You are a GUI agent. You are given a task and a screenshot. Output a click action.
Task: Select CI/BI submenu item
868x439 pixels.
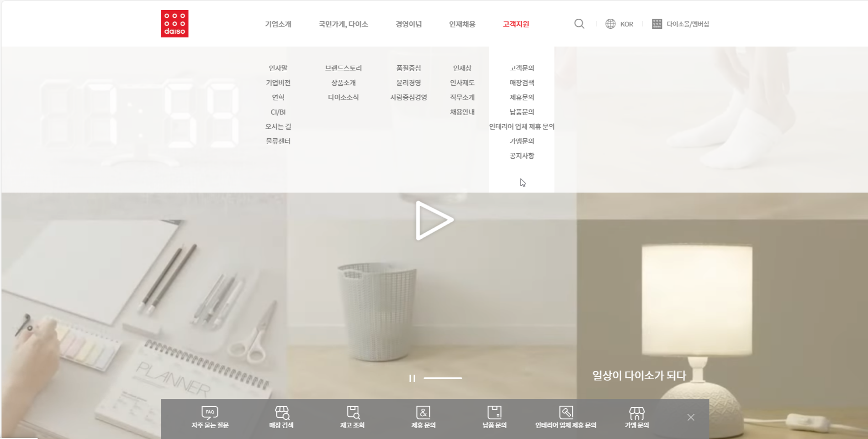point(278,112)
